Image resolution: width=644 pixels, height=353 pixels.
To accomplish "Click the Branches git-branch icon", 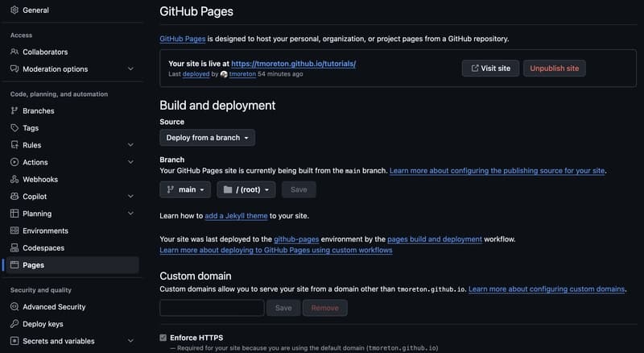I will pos(14,110).
